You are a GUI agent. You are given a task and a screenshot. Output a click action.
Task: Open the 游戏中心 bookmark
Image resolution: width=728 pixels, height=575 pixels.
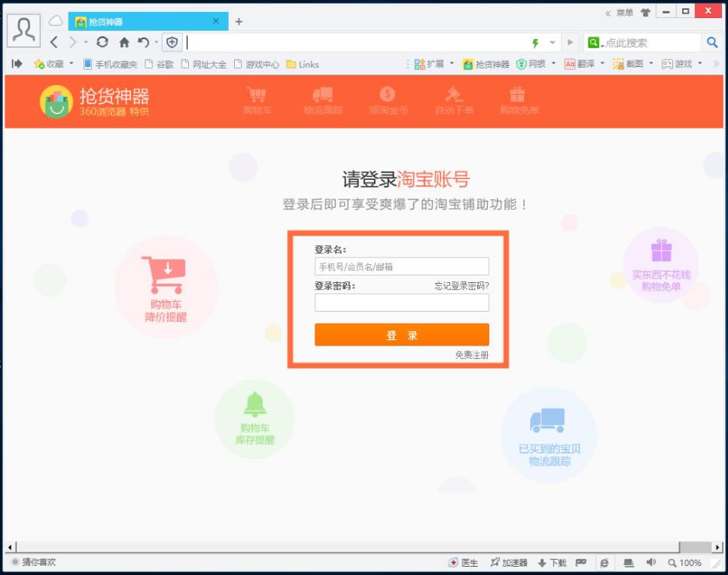256,64
